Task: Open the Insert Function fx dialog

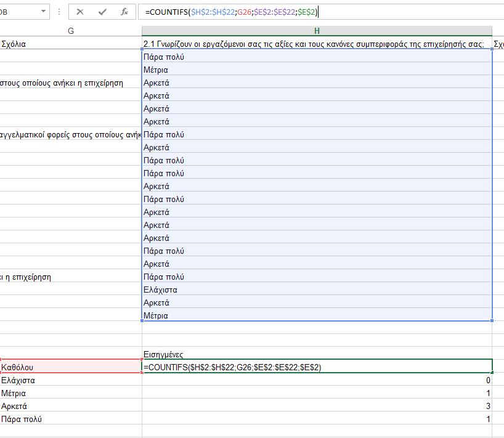Action: tap(124, 12)
